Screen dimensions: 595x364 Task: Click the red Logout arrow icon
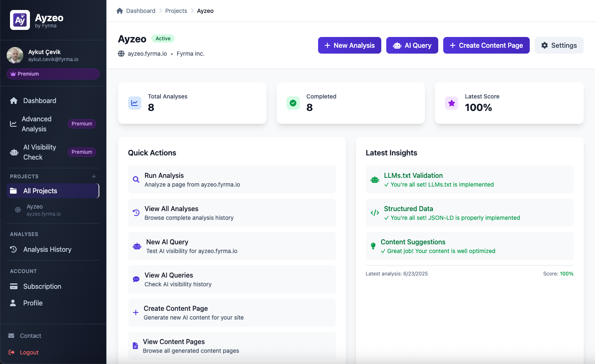coord(12,352)
